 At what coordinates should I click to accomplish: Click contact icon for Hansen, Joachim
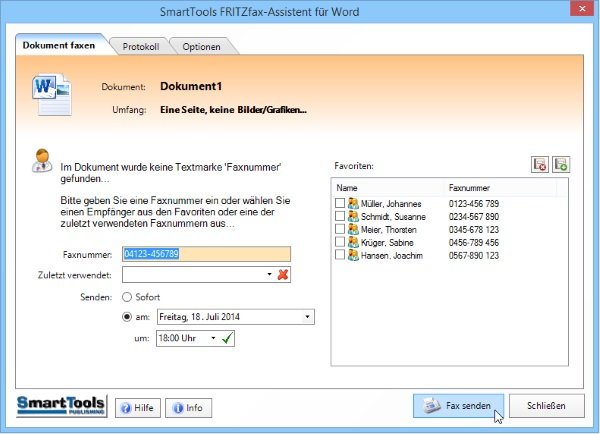353,255
